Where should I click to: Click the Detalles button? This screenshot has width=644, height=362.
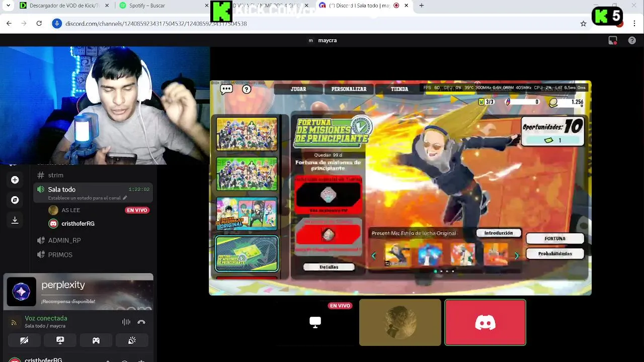click(329, 267)
